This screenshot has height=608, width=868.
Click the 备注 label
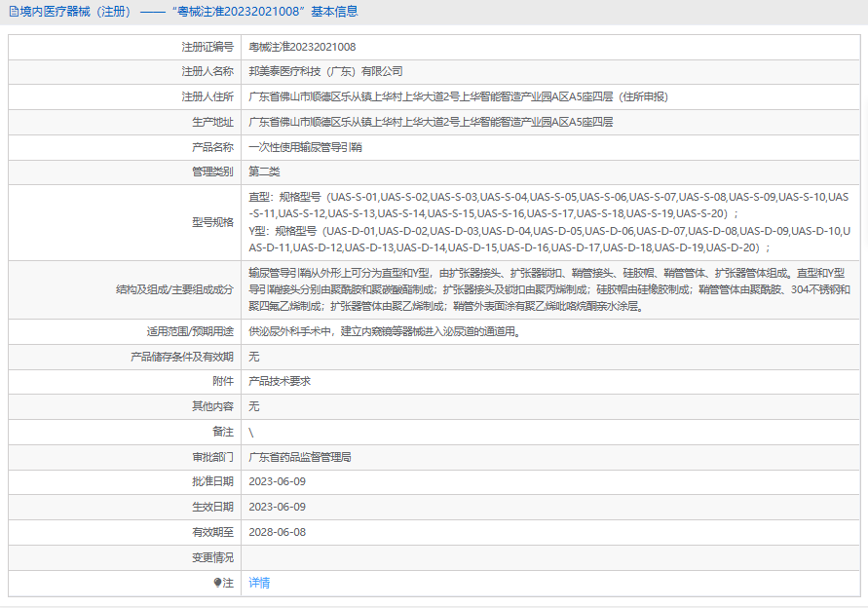(x=223, y=432)
